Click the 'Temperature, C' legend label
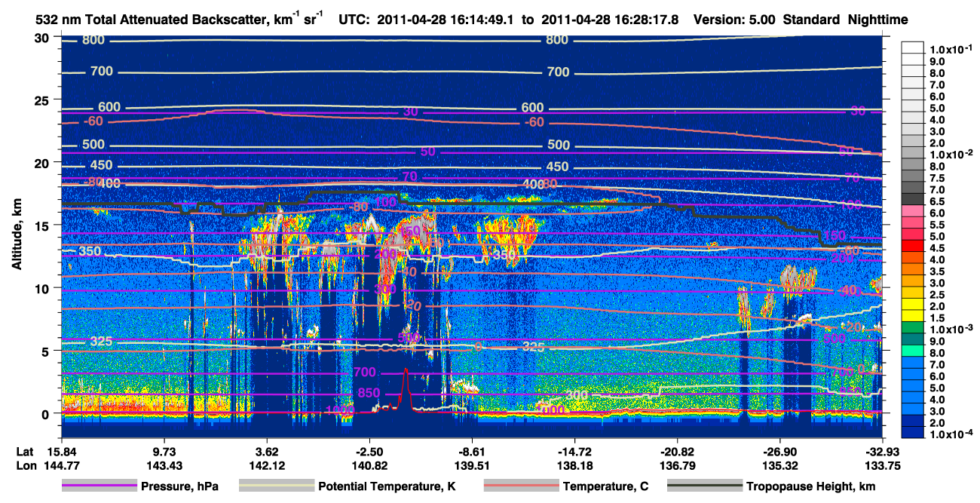The image size is (980, 503). pos(606,487)
